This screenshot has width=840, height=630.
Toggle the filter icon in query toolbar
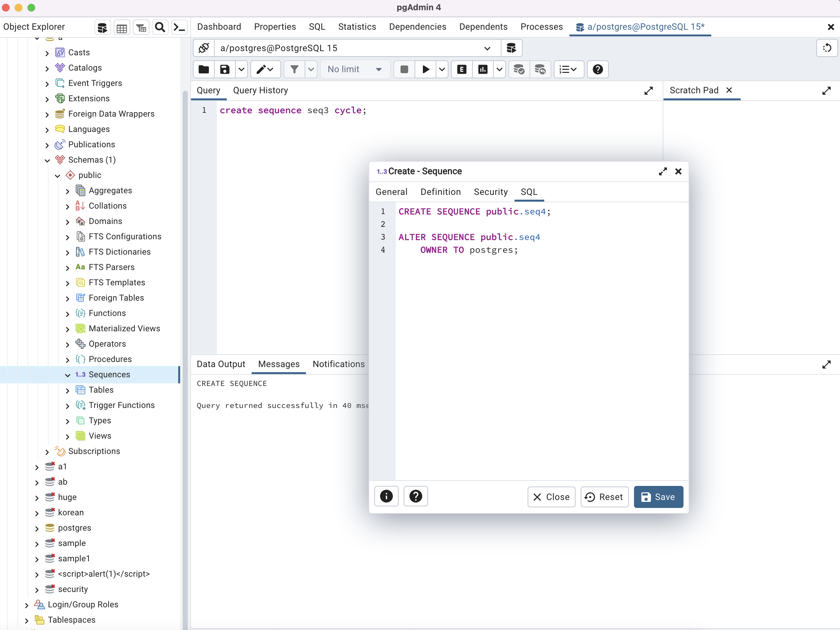pyautogui.click(x=294, y=70)
